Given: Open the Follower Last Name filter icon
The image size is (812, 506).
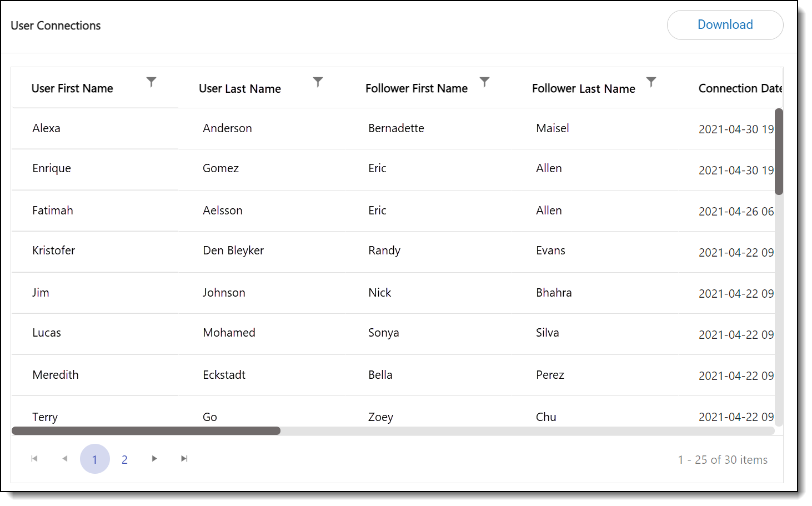Looking at the screenshot, I should (x=651, y=82).
